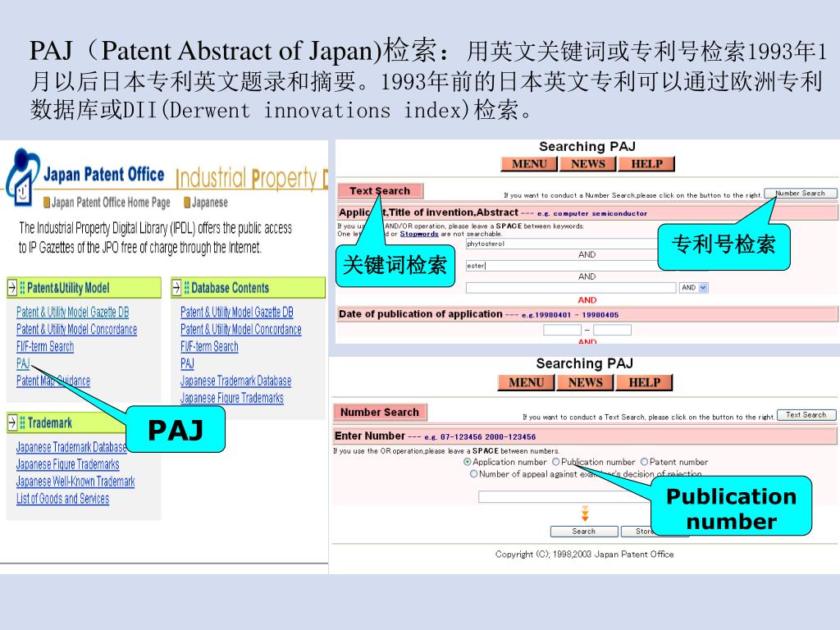Click the Database Contents section header
Image resolution: width=840 pixels, height=630 pixels.
pos(248,288)
